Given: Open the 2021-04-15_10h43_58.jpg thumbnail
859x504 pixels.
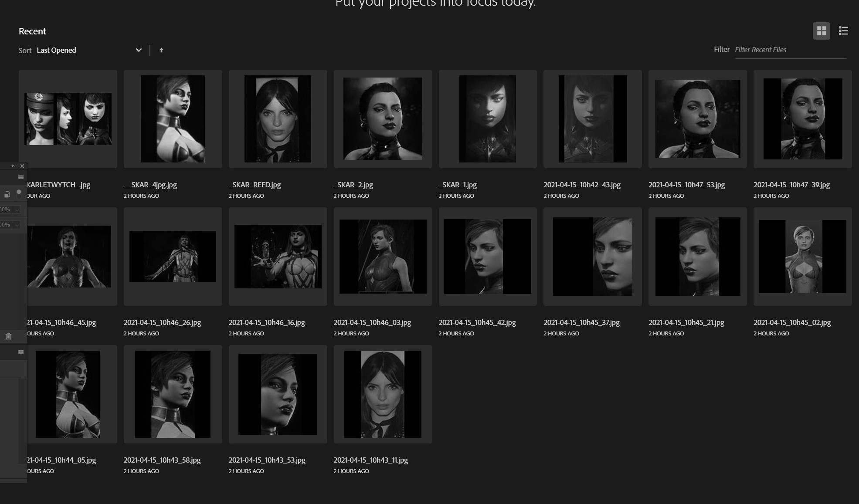Looking at the screenshot, I should click(x=173, y=394).
